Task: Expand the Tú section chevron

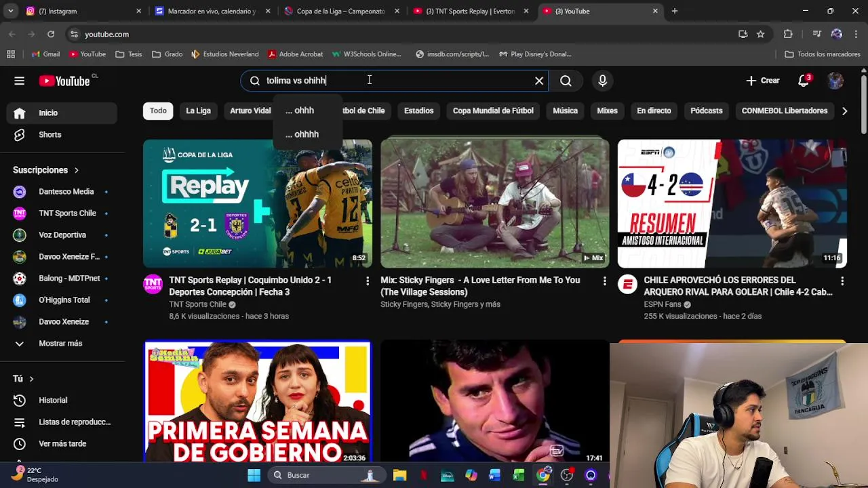Action: click(x=31, y=379)
